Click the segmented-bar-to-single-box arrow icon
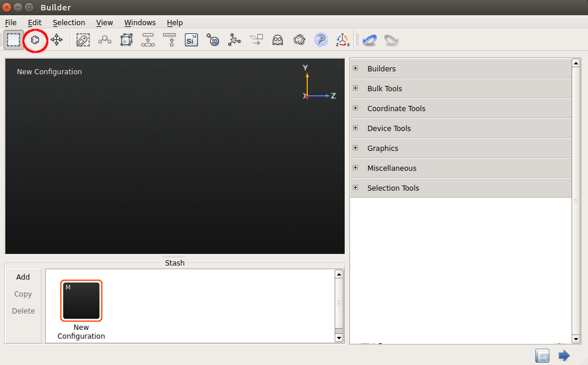The image size is (588, 365). click(x=170, y=40)
